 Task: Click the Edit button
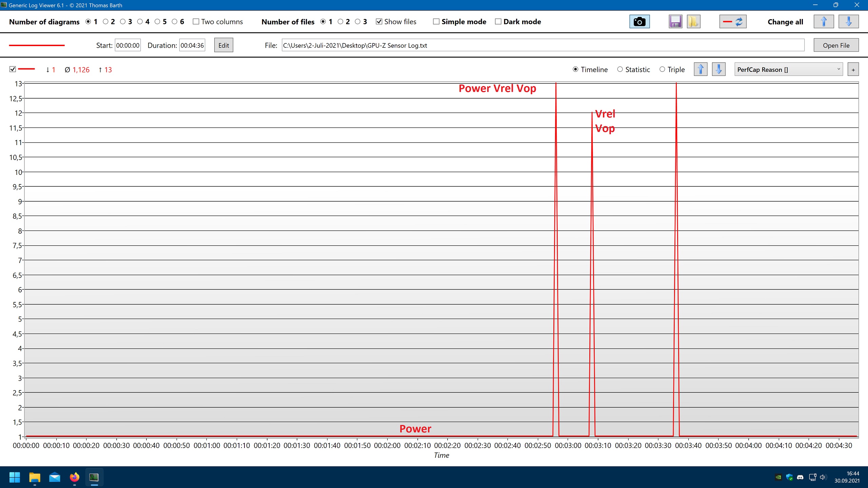point(223,45)
